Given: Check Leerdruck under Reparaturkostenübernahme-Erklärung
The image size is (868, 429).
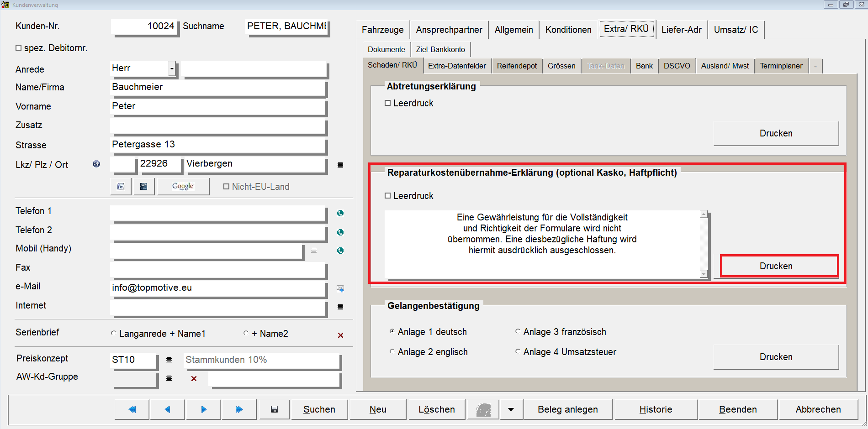Looking at the screenshot, I should coord(388,195).
